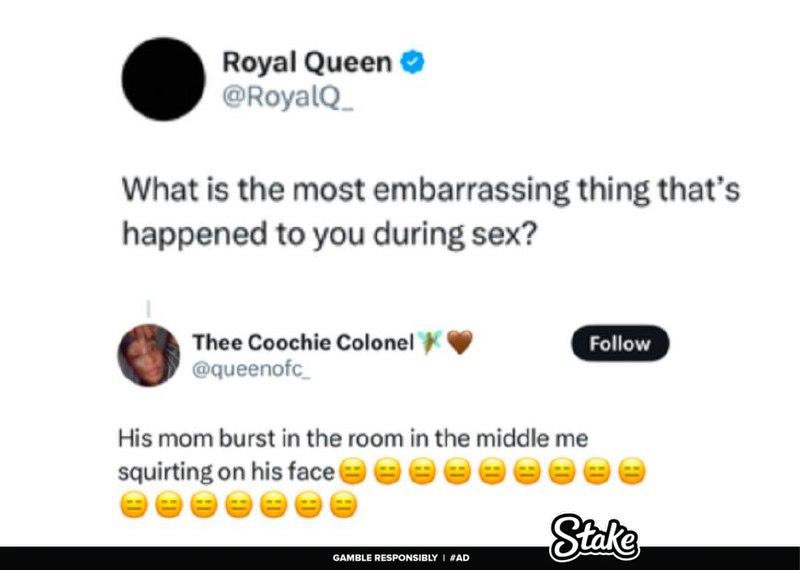800x570 pixels.
Task: Open Thee Coochie Colonel's profile photo
Action: pos(148,355)
